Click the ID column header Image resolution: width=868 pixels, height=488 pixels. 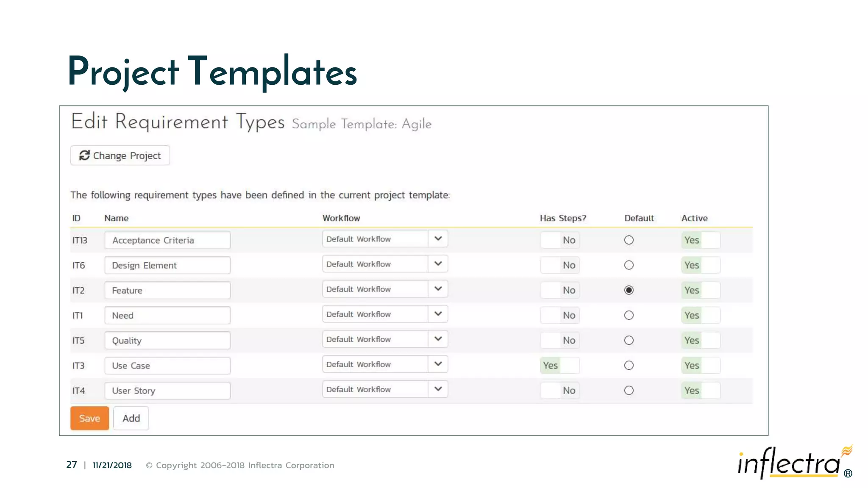pyautogui.click(x=76, y=218)
